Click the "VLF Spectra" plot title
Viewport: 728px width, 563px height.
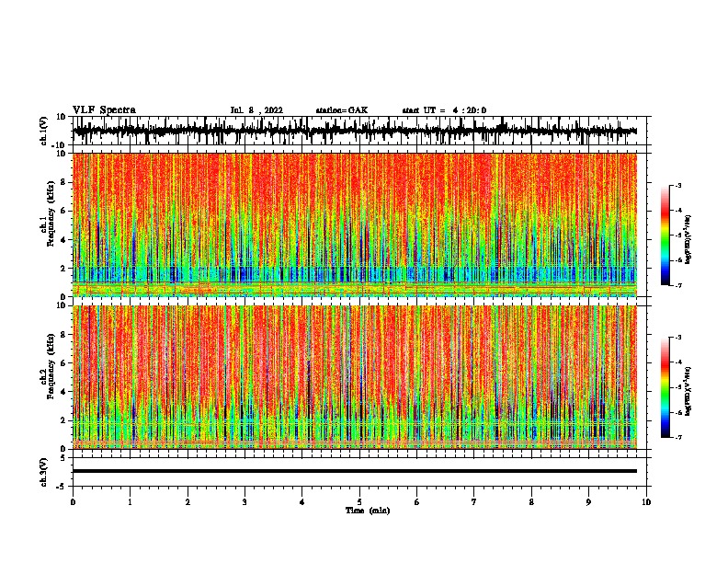(x=104, y=110)
